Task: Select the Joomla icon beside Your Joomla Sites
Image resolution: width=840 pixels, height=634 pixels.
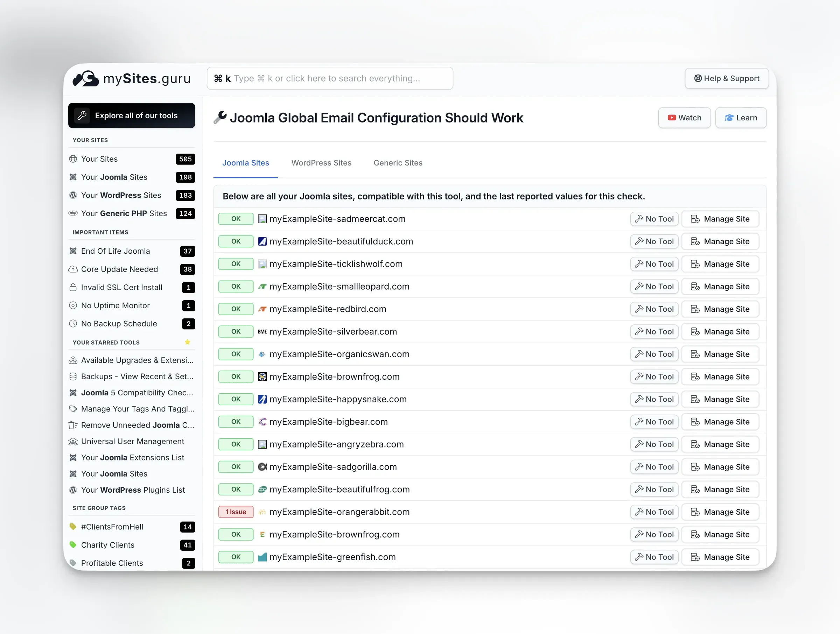Action: pos(73,177)
